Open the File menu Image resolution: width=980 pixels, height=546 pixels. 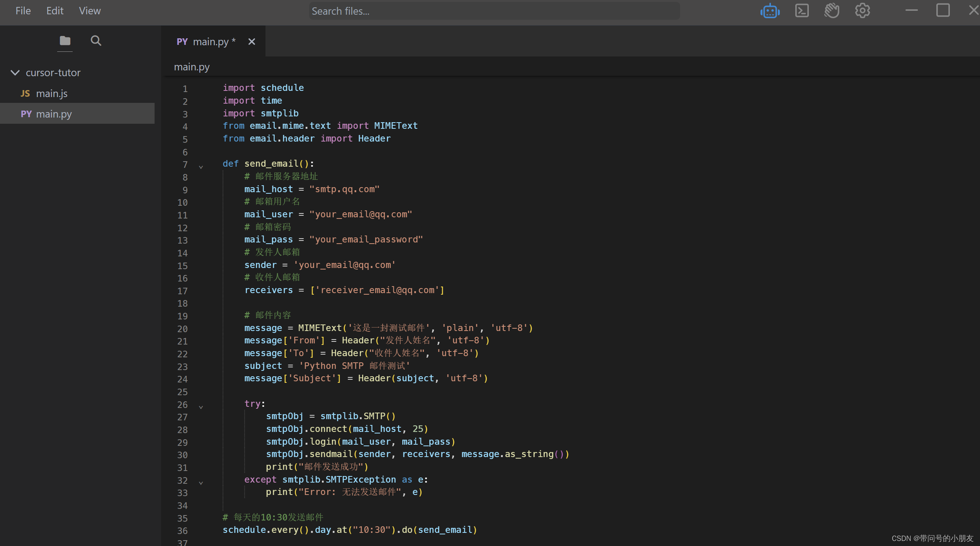[23, 11]
